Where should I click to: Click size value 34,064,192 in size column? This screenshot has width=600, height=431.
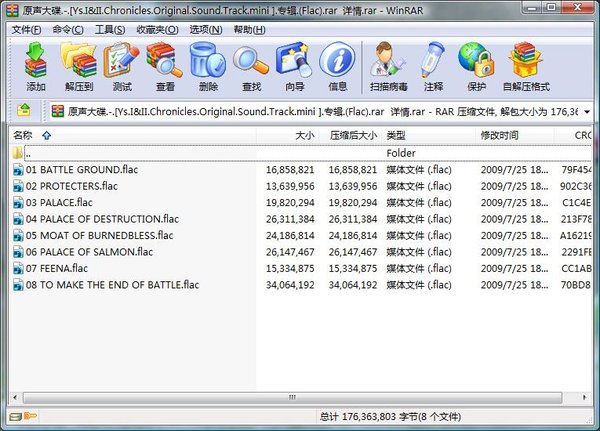[x=290, y=285]
